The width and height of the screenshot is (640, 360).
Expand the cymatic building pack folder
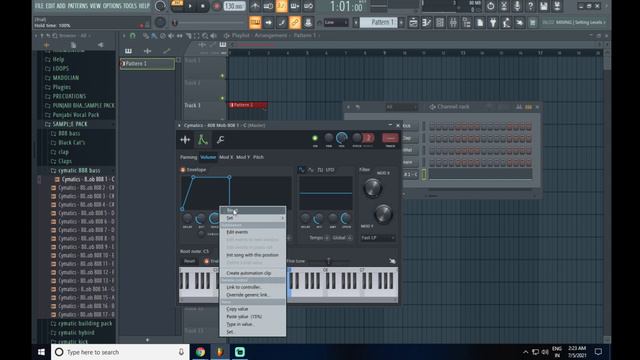[85, 324]
